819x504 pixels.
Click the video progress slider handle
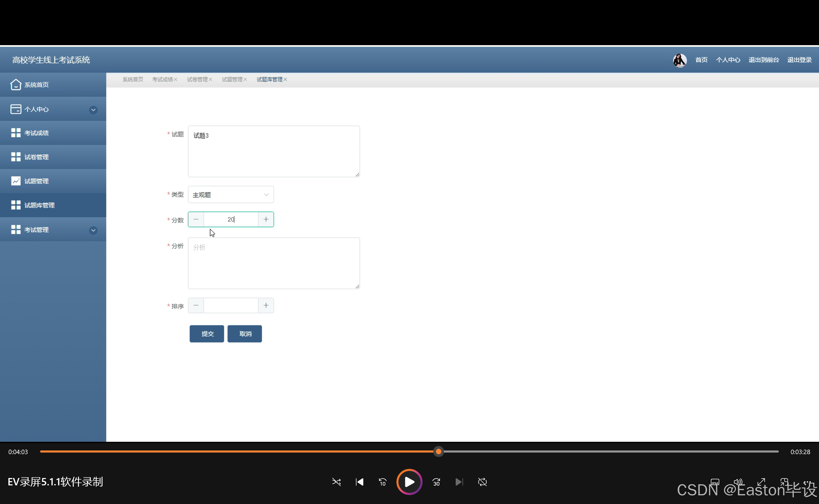tap(438, 452)
